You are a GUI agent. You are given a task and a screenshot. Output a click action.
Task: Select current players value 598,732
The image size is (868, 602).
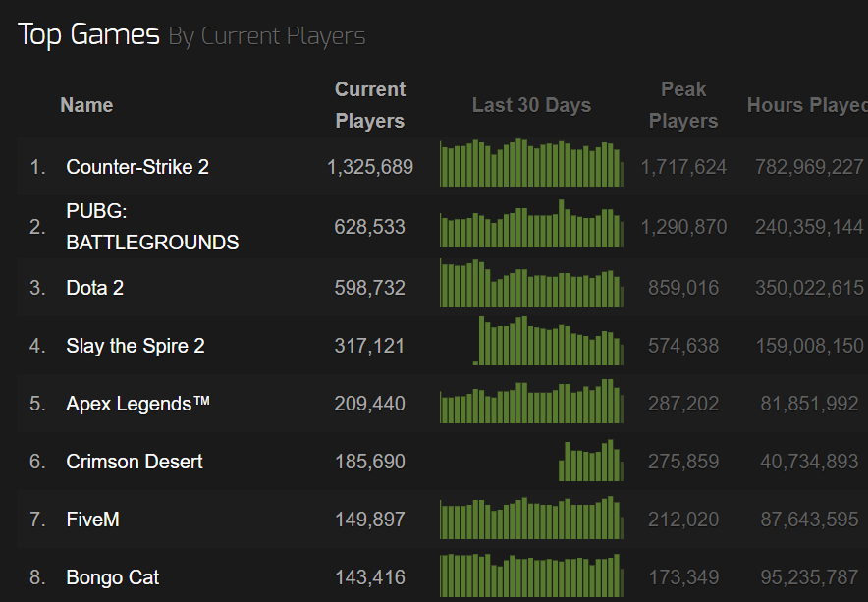point(370,288)
